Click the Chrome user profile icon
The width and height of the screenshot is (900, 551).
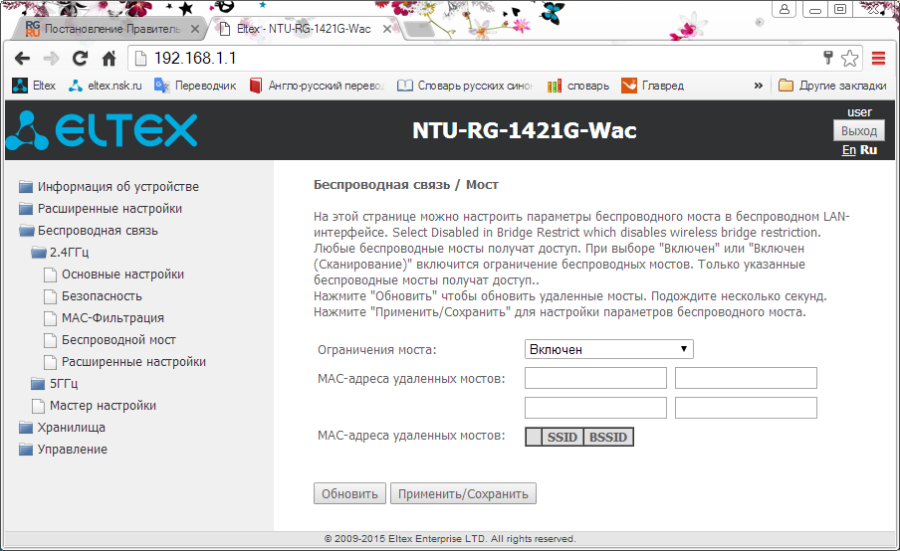(784, 9)
